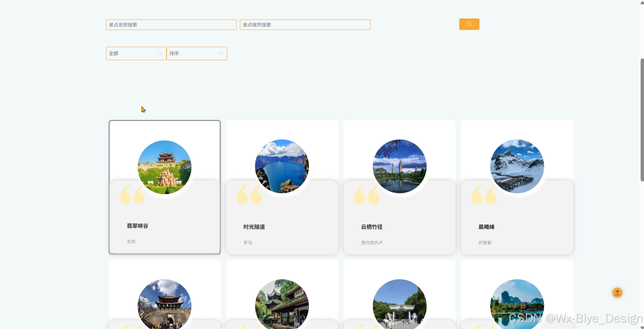Focus the 景点名称搜索 input field
The image size is (644, 329).
coord(171,25)
